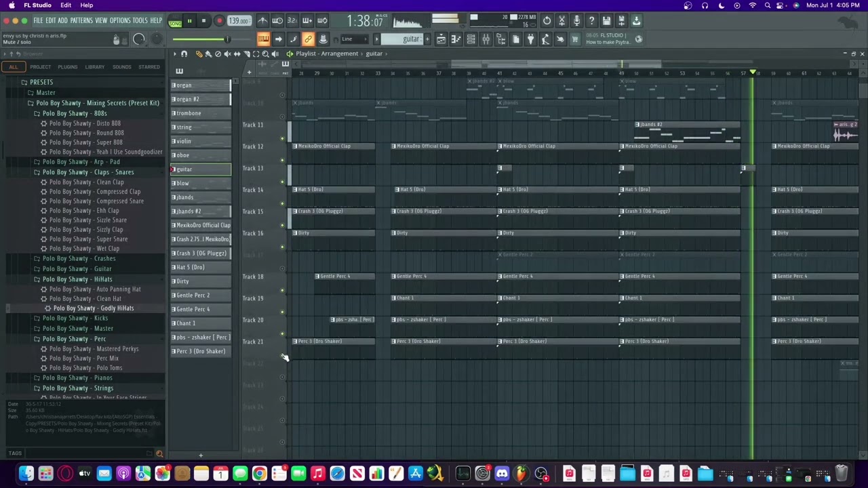Click the Record transport button

point(219,21)
